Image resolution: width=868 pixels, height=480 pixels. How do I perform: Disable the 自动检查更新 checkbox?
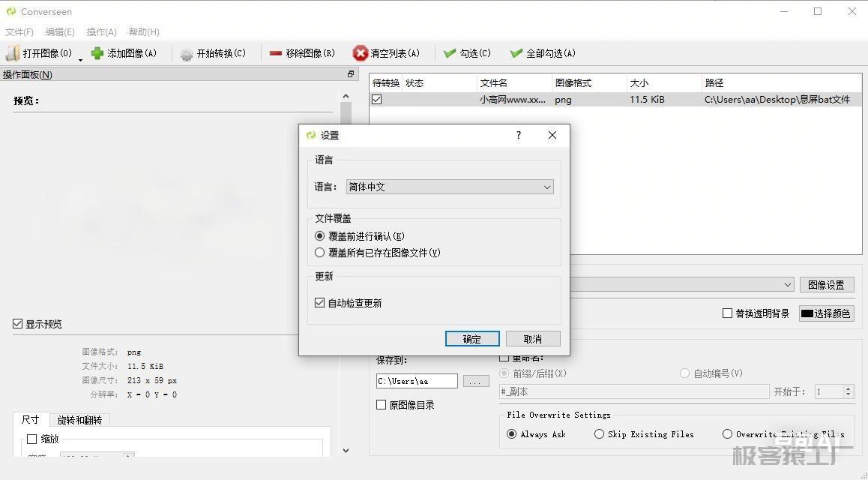coord(320,303)
